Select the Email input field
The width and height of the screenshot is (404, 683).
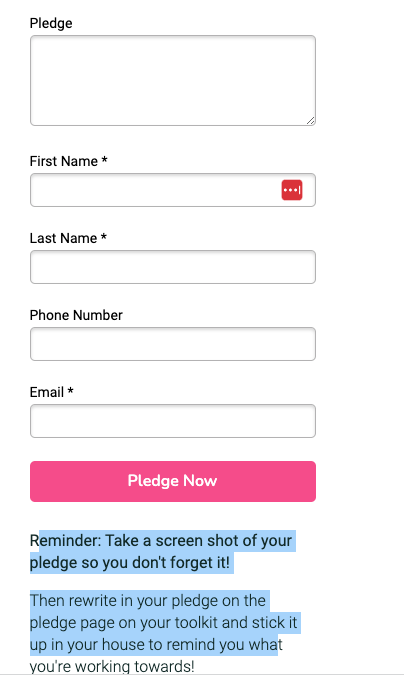[x=173, y=421]
